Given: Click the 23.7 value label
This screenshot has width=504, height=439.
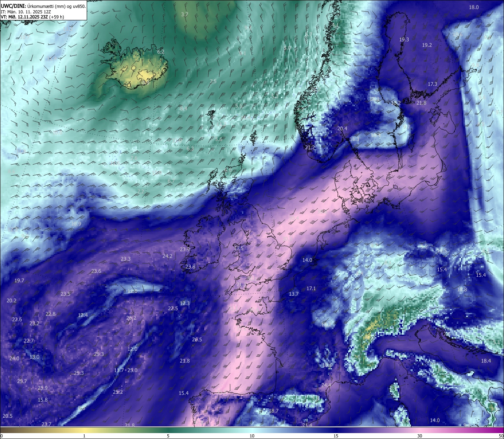Looking at the screenshot, I should [46, 424].
